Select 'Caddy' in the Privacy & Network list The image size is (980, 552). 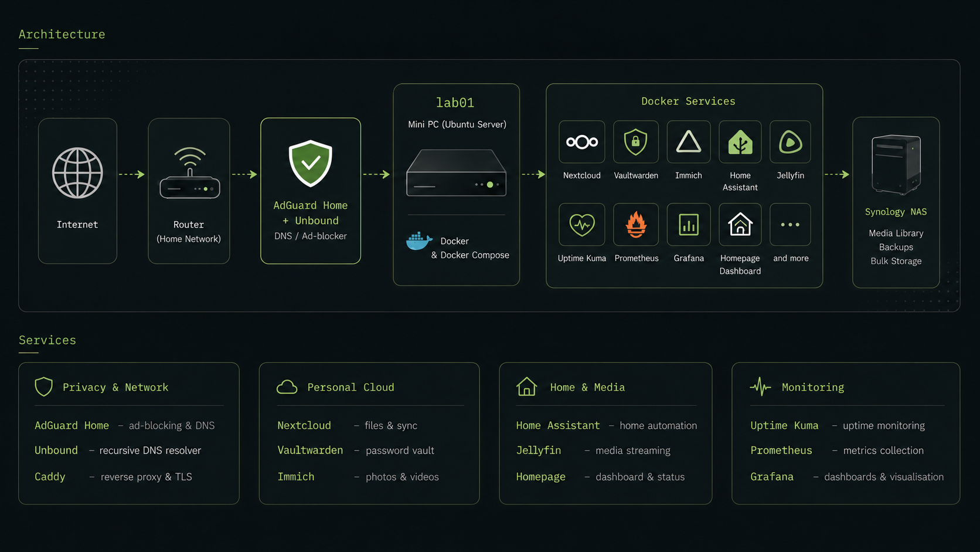tap(50, 477)
